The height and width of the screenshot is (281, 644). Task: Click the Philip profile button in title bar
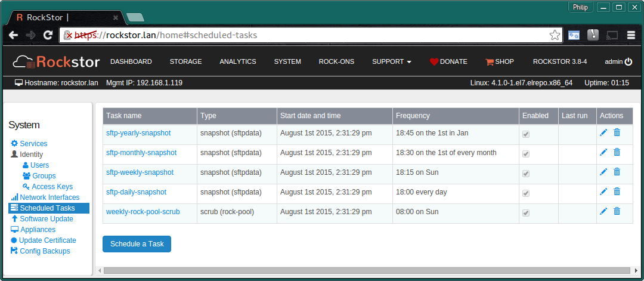(x=580, y=7)
